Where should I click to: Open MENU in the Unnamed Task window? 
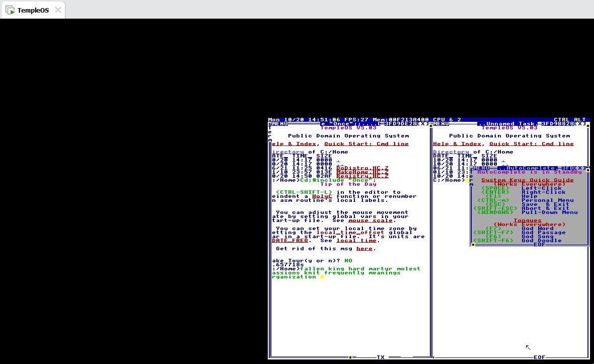coord(441,124)
